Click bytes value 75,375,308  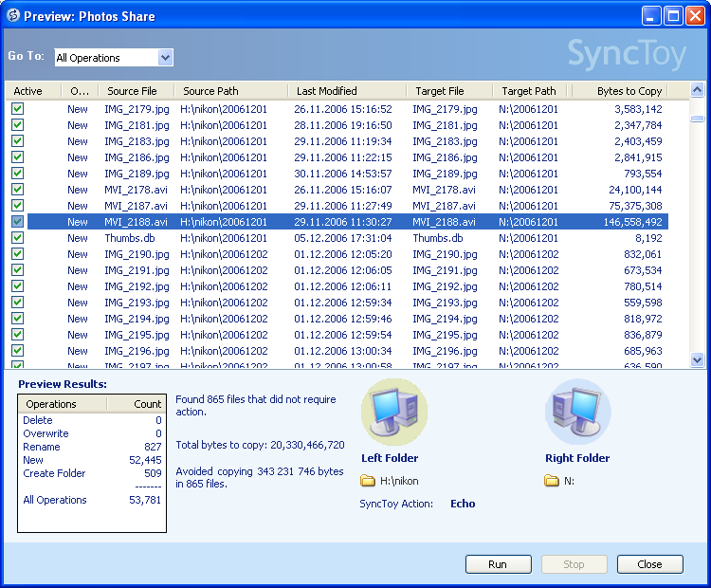(x=635, y=206)
